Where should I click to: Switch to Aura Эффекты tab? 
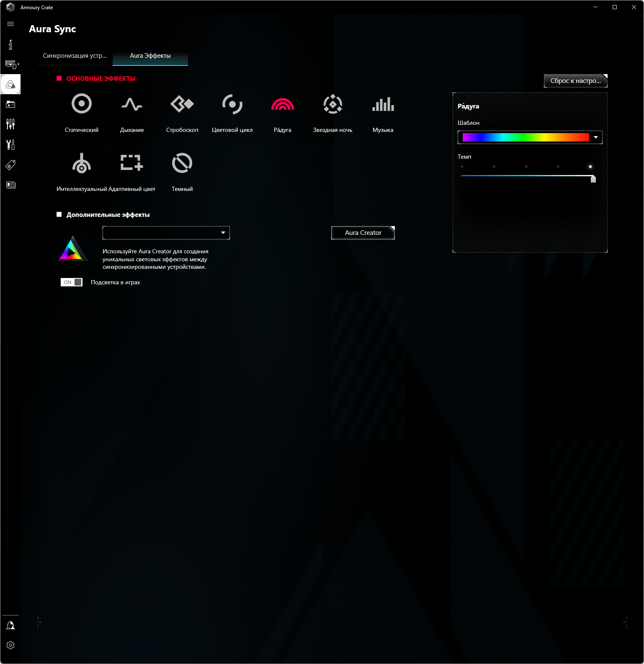click(x=150, y=56)
